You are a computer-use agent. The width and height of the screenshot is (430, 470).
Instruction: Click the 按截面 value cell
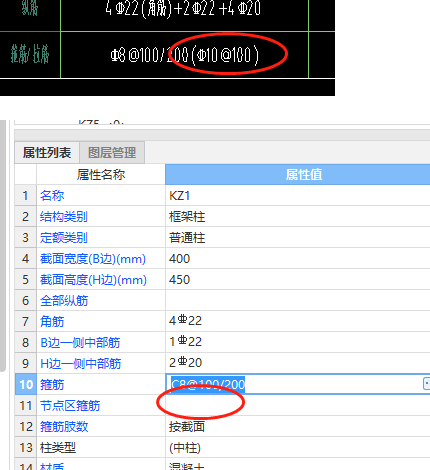click(298, 427)
